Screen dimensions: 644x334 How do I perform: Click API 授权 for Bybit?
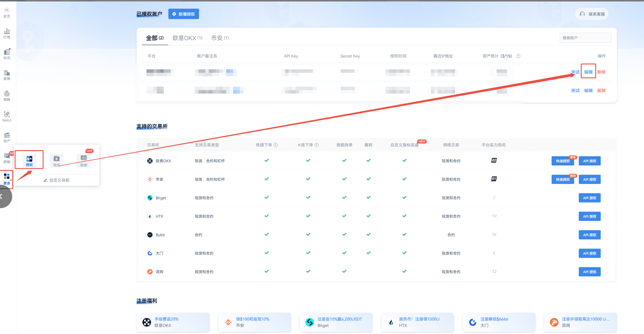589,235
